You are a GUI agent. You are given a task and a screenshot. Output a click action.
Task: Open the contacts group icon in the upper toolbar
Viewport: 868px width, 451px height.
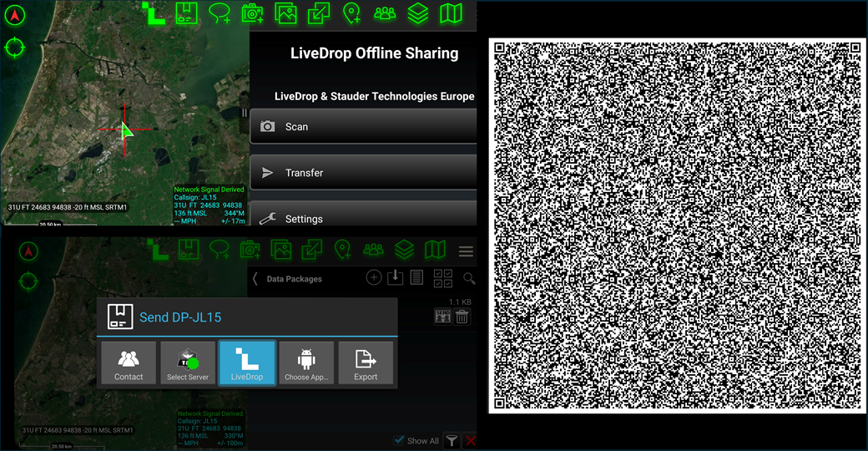click(x=385, y=13)
